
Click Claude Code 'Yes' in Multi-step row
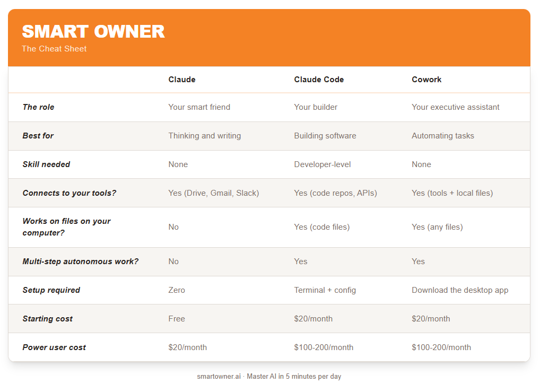click(x=301, y=262)
